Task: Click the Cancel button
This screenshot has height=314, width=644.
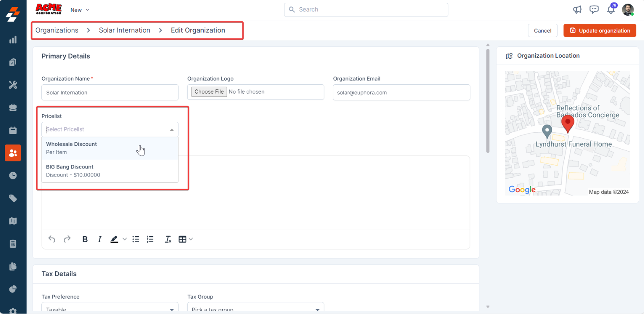Action: [x=543, y=31]
